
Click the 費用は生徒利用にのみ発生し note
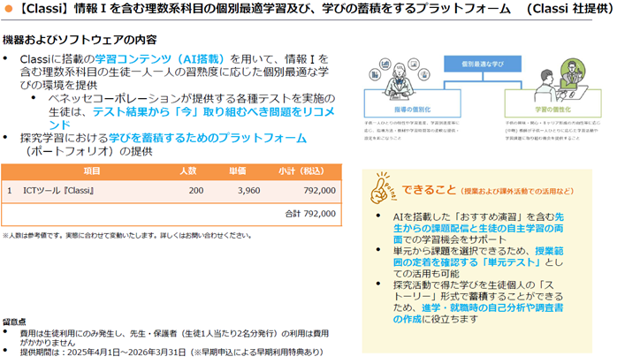click(x=174, y=338)
